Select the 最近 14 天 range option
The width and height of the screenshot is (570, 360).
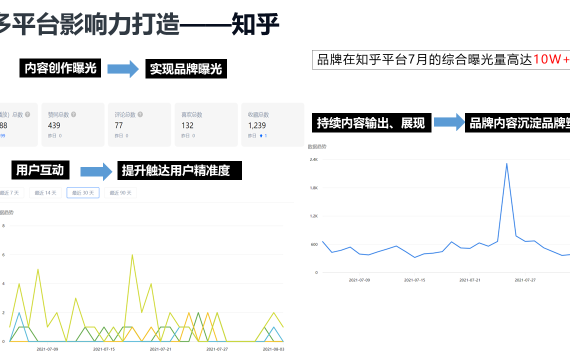click(x=45, y=193)
